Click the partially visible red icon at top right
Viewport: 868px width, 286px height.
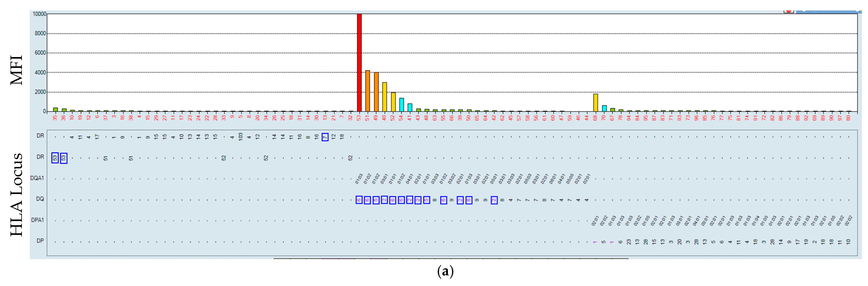[x=789, y=11]
